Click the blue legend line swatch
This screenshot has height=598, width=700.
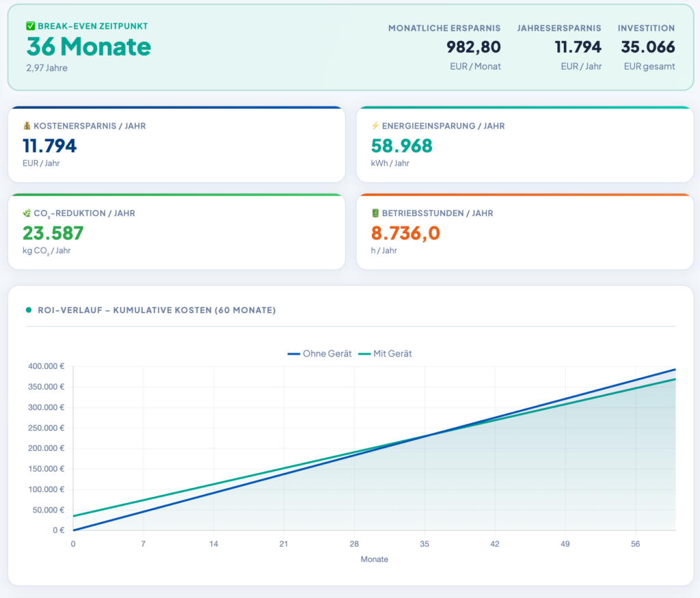294,354
